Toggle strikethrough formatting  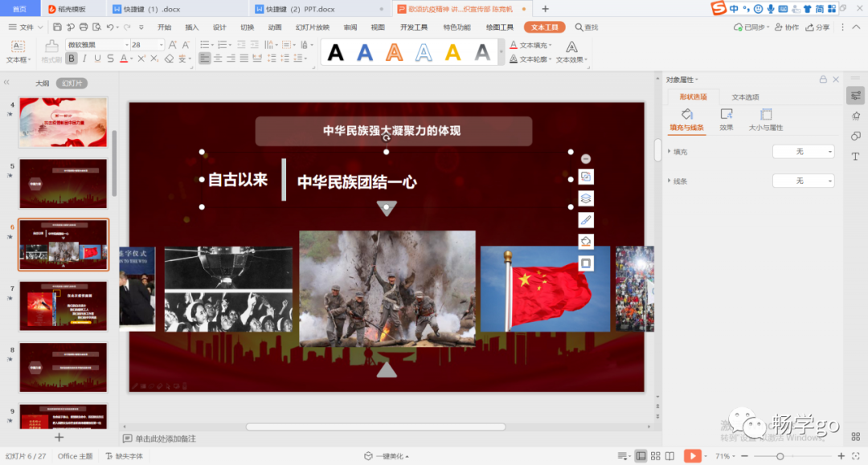pos(111,59)
